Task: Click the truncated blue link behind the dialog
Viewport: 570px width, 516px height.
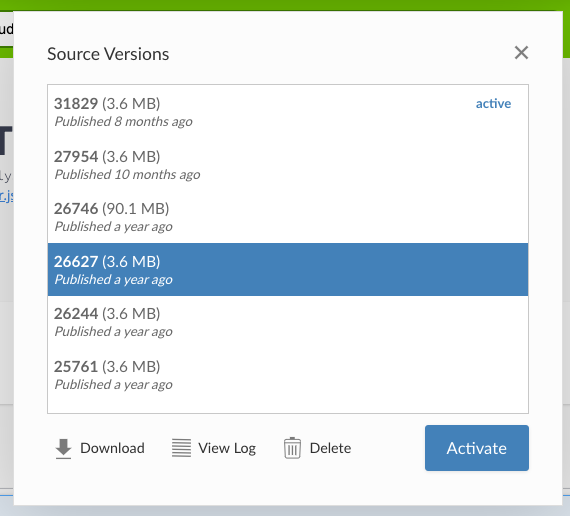Action: pyautogui.click(x=7, y=196)
